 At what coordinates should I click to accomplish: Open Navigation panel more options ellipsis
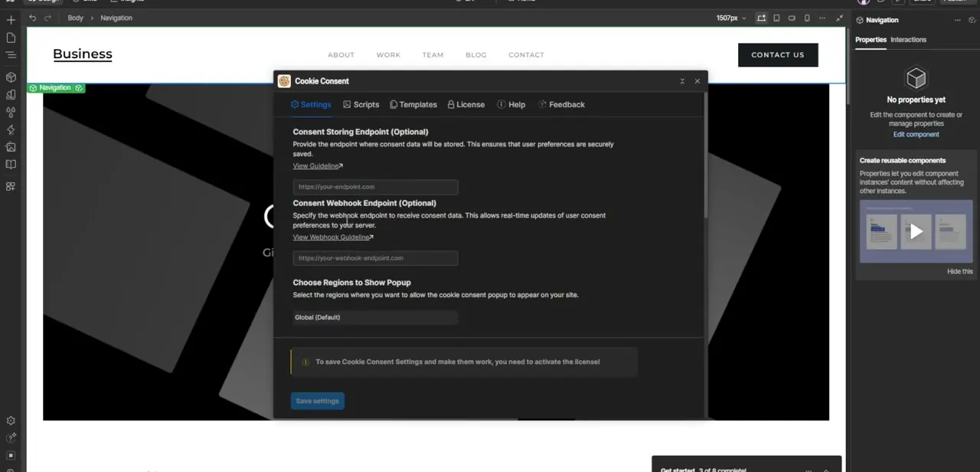[956, 20]
